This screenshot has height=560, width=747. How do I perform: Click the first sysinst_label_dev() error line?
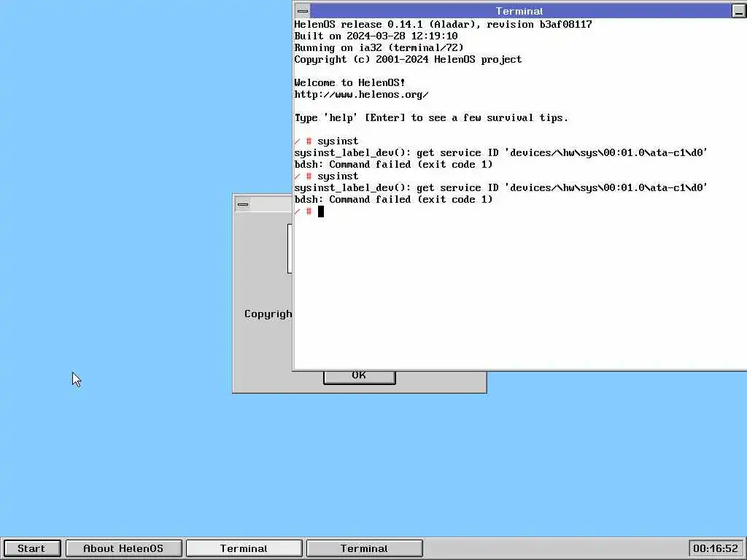[500, 153]
